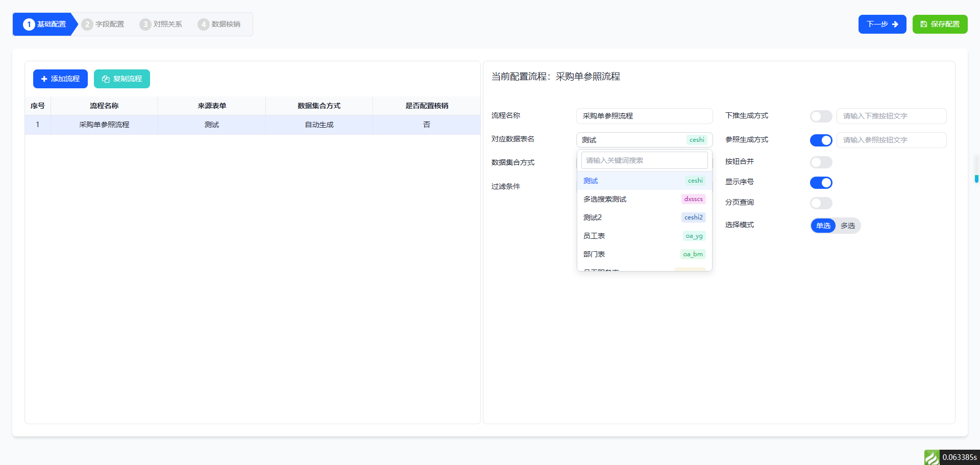This screenshot has width=980, height=465.
Task: Click the arrow icon on 下一步 button
Action: point(895,24)
